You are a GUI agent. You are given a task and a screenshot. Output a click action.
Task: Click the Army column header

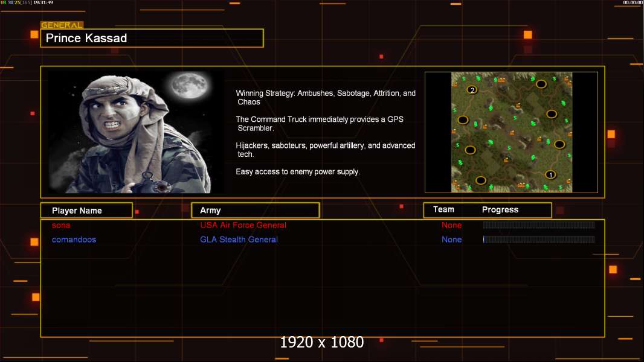[255, 211]
